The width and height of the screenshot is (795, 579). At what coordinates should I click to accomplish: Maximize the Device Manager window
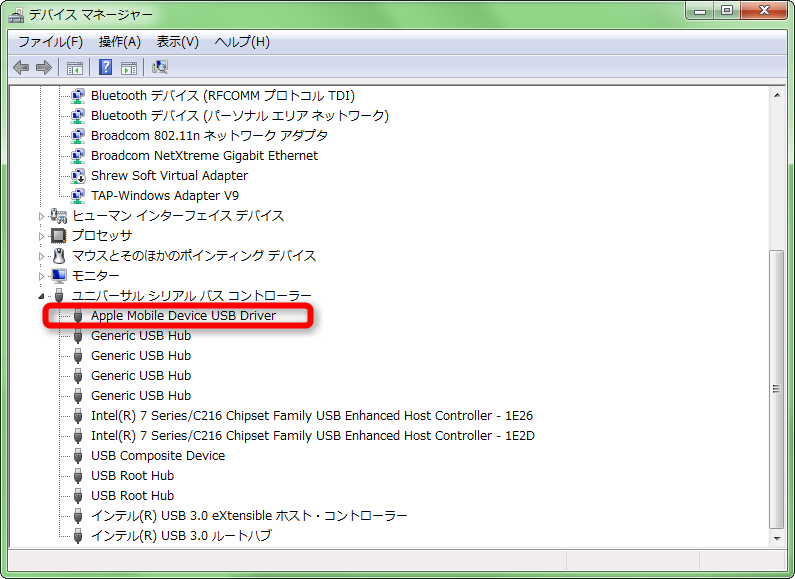pos(727,11)
